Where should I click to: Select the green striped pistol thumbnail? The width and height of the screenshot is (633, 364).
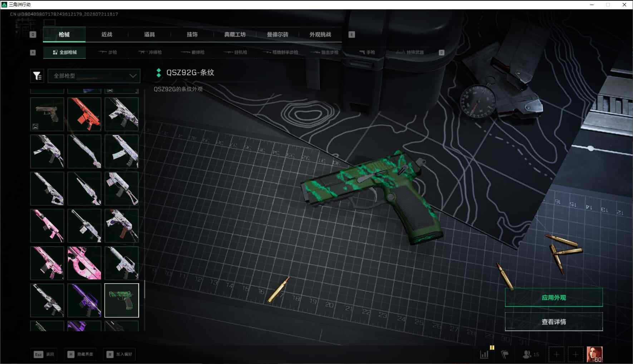click(122, 300)
